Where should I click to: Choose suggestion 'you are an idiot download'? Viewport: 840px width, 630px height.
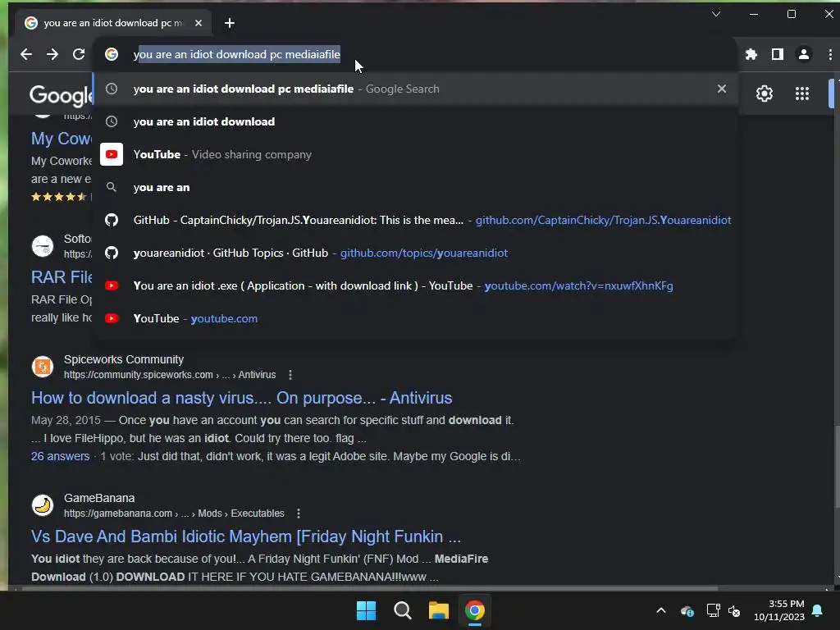pyautogui.click(x=416, y=121)
